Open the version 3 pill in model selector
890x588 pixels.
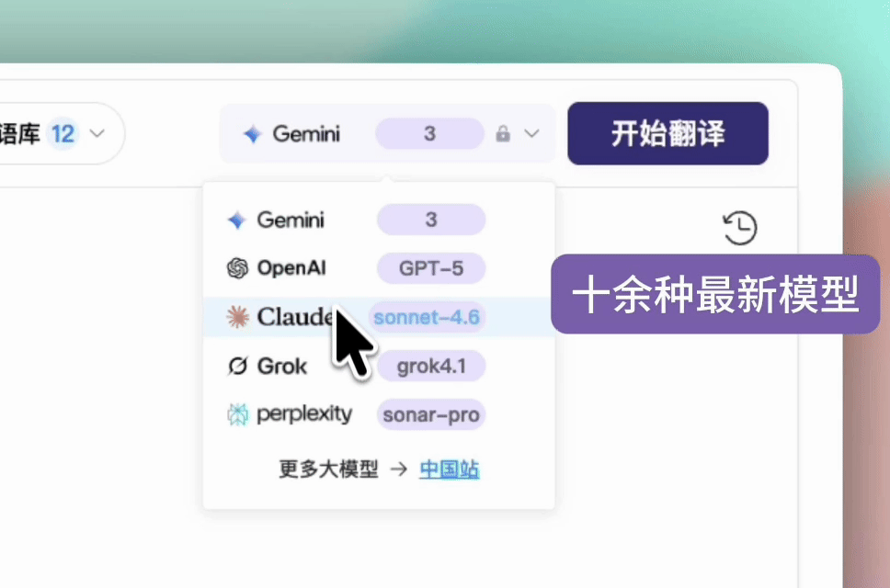click(x=429, y=134)
